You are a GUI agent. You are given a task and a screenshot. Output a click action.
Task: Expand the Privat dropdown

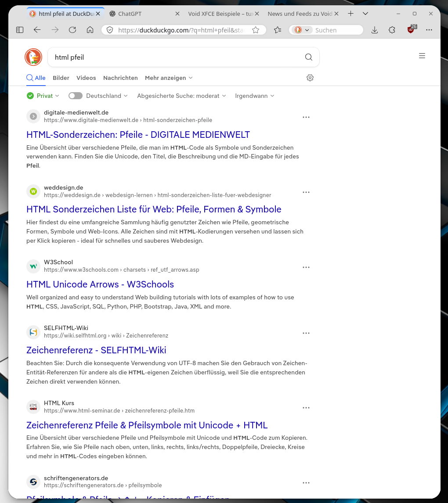(x=43, y=96)
